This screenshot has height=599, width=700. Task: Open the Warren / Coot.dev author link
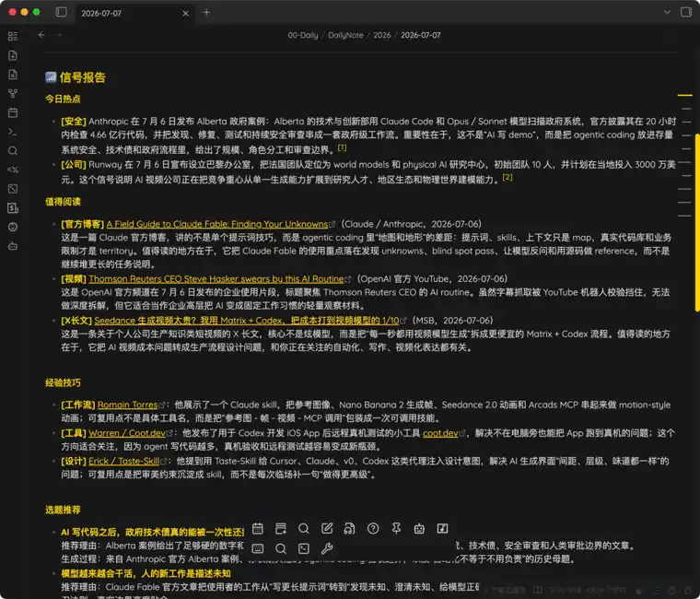pyautogui.click(x=127, y=433)
